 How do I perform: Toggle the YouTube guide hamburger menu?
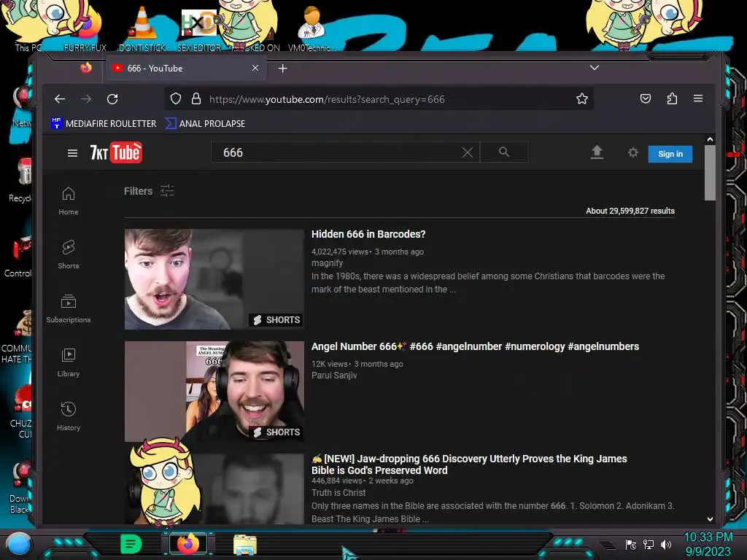pyautogui.click(x=72, y=153)
